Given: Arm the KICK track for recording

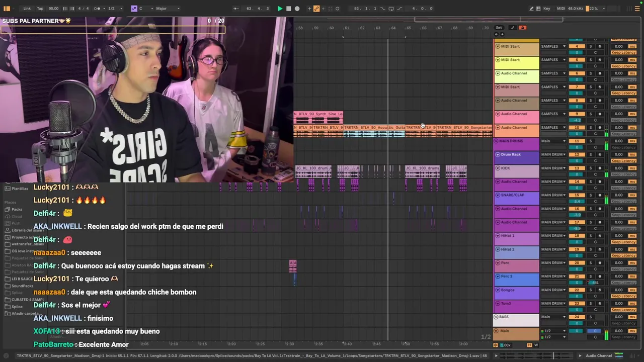Looking at the screenshot, I should 599,168.
